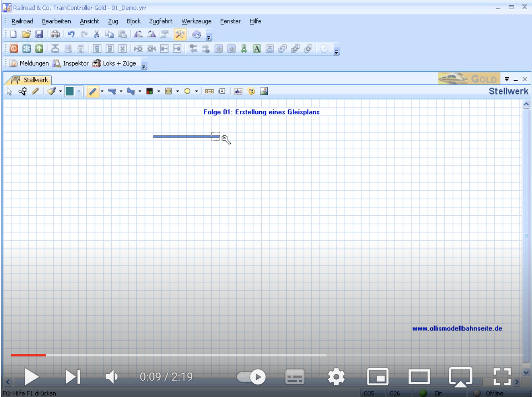This screenshot has width=532, height=397.
Task: Open the Loks + Züge window
Action: [115, 63]
